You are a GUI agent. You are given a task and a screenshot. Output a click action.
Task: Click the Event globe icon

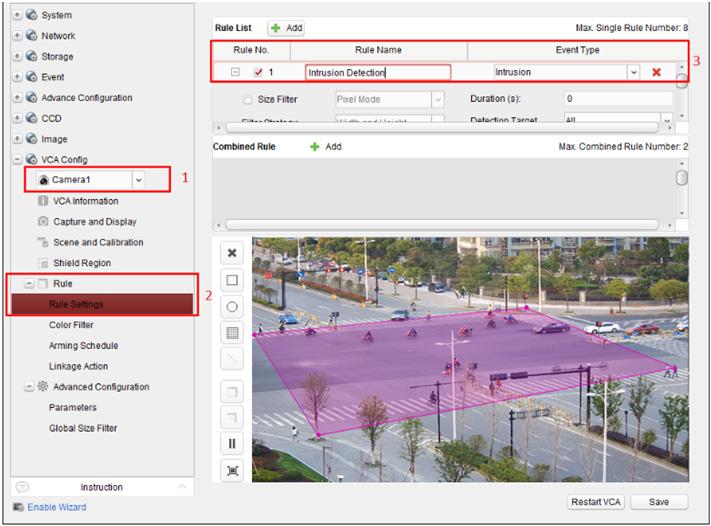(x=31, y=77)
